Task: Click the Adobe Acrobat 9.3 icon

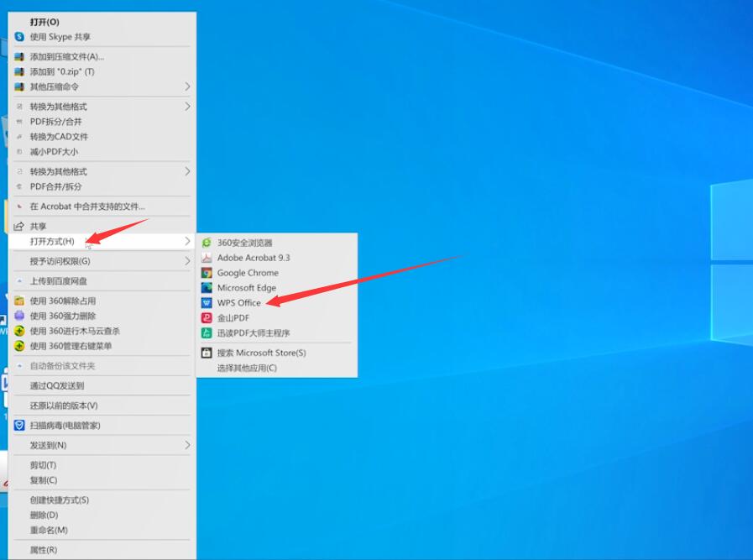Action: [207, 258]
